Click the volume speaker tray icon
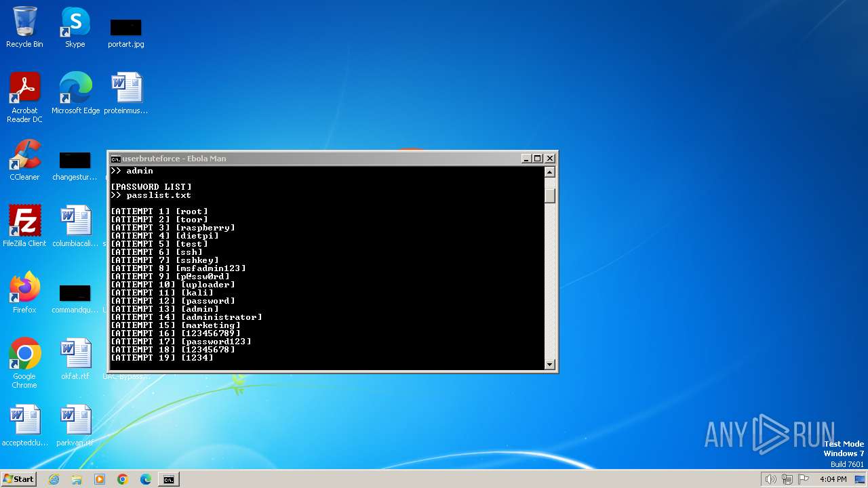868x488 pixels. (770, 479)
